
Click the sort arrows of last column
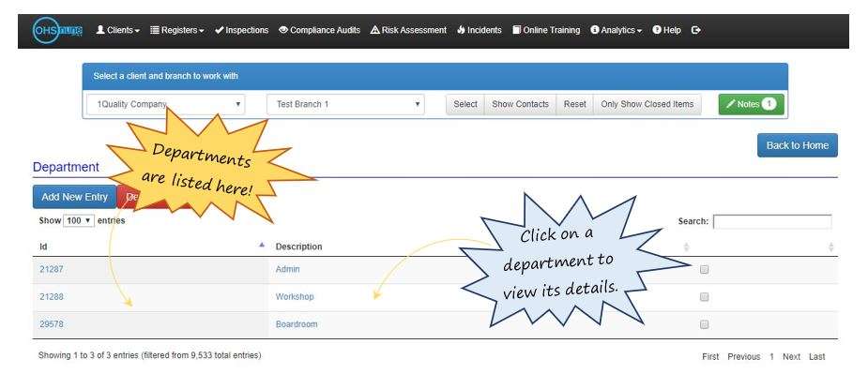830,247
